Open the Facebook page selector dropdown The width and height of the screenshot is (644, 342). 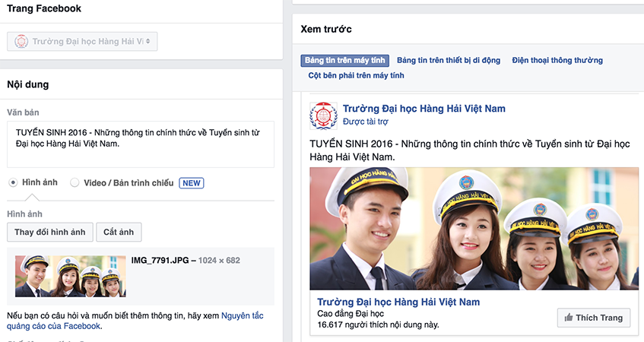pos(82,42)
